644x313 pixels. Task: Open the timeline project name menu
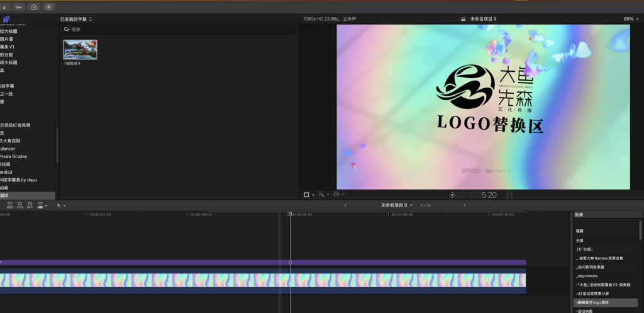397,205
